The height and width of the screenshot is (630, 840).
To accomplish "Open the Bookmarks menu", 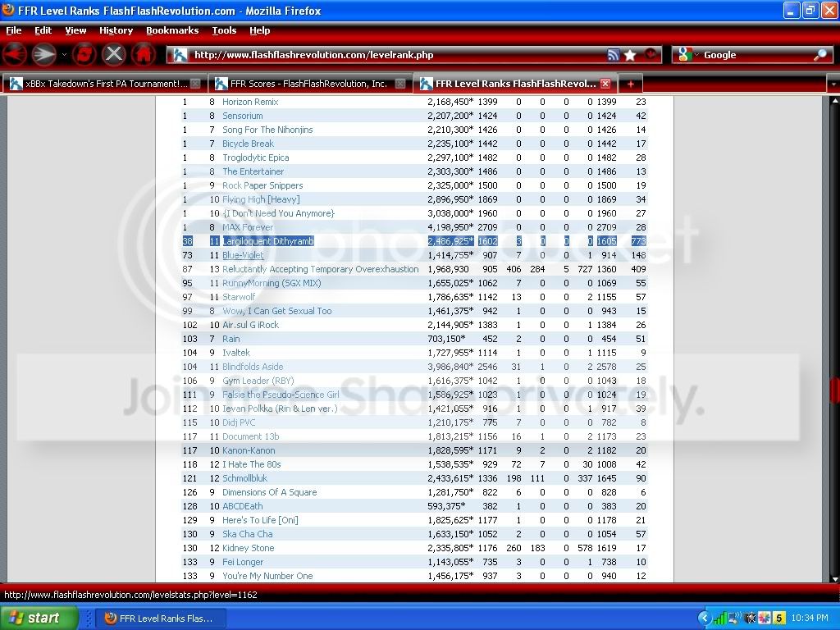I will [x=172, y=30].
